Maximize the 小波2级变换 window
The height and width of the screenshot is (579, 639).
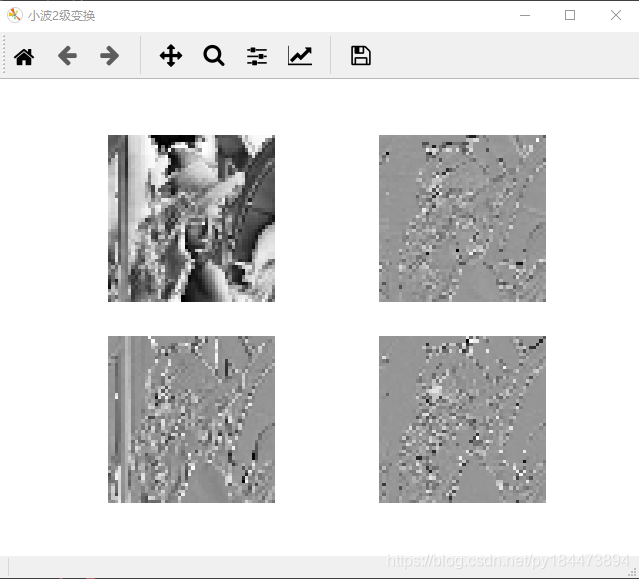coord(570,15)
